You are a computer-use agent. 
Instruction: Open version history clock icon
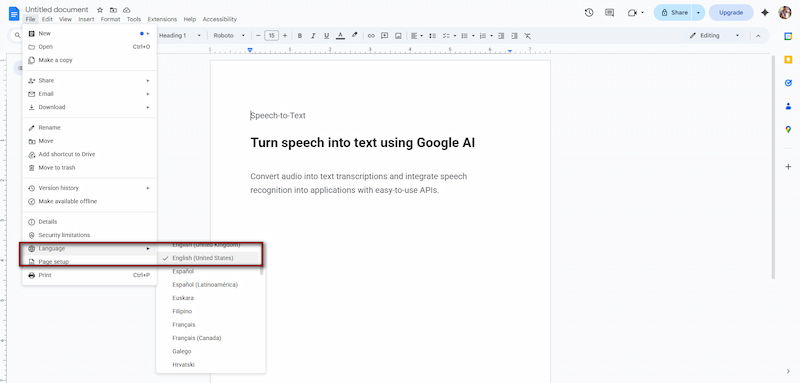(x=589, y=13)
